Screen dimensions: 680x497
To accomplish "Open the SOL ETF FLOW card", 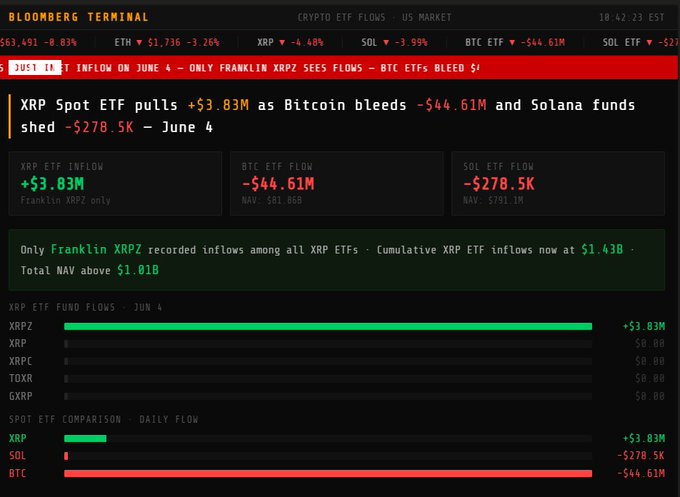I will click(x=558, y=183).
